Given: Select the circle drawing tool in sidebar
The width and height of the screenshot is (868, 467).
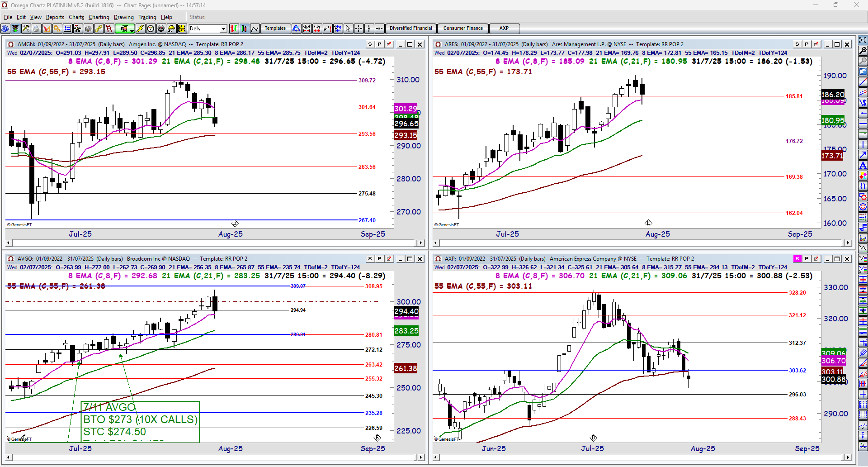Looking at the screenshot, I should [863, 207].
